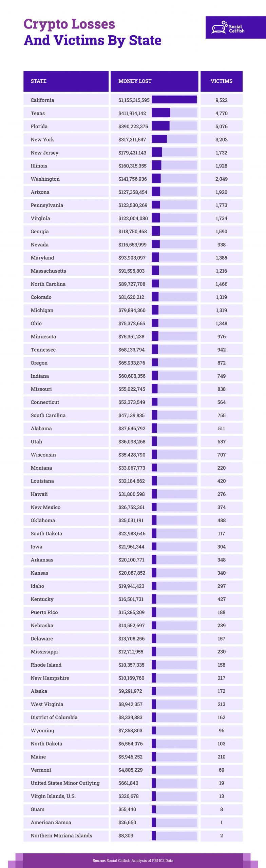Click the Minnesota state name
266x868 pixels.
click(x=43, y=337)
